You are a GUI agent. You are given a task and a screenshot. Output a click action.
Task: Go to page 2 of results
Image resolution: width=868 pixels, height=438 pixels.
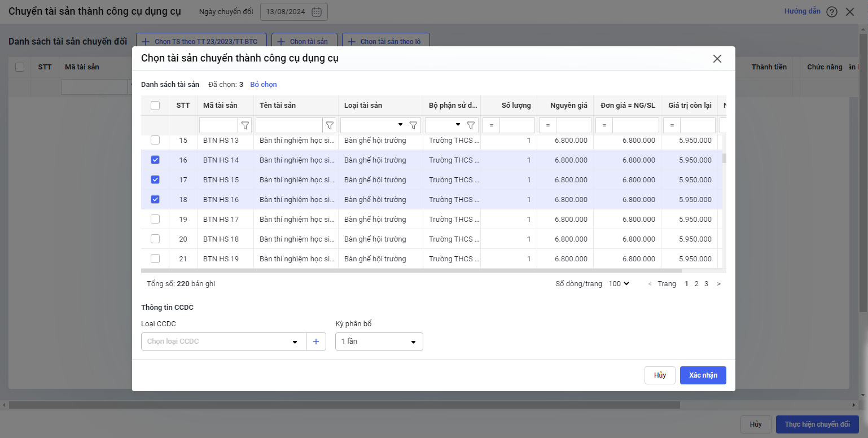tap(696, 284)
